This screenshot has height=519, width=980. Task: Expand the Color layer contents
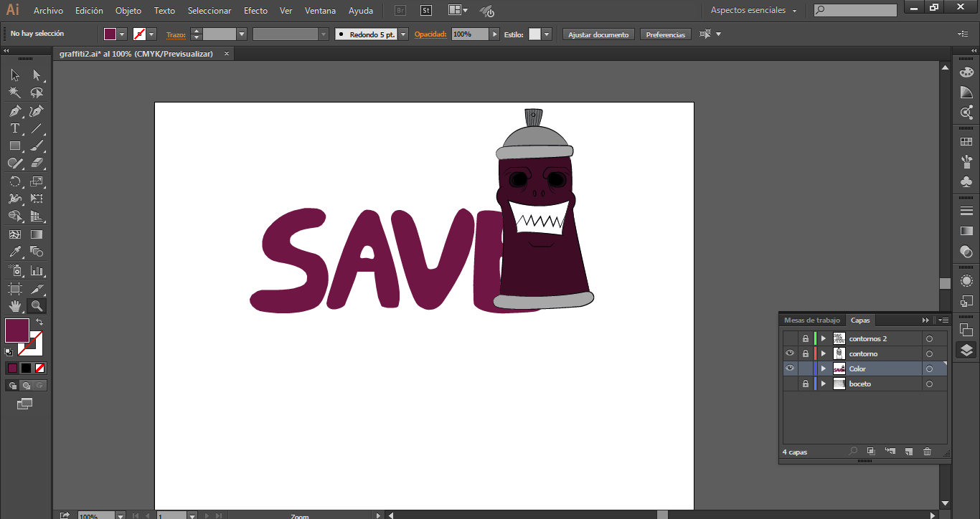824,369
